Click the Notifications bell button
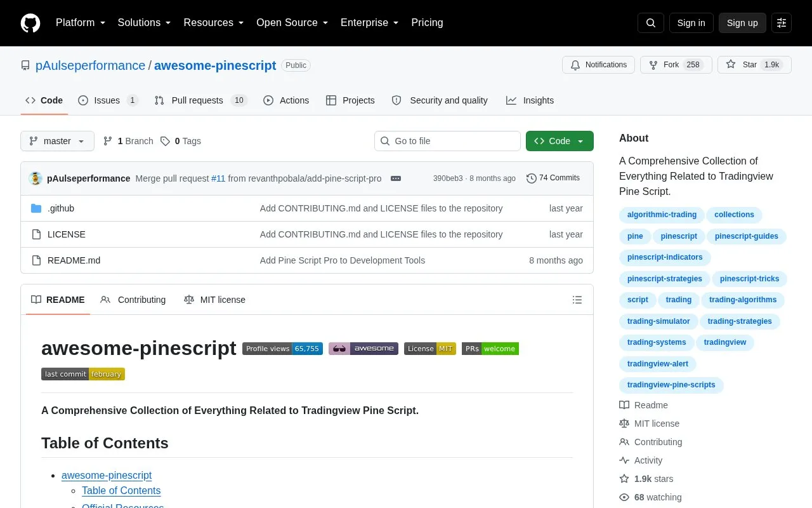 pos(598,65)
